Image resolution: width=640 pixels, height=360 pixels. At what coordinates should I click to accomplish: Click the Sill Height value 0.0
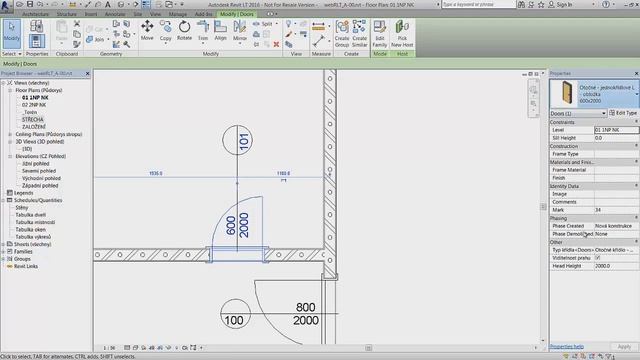point(616,138)
